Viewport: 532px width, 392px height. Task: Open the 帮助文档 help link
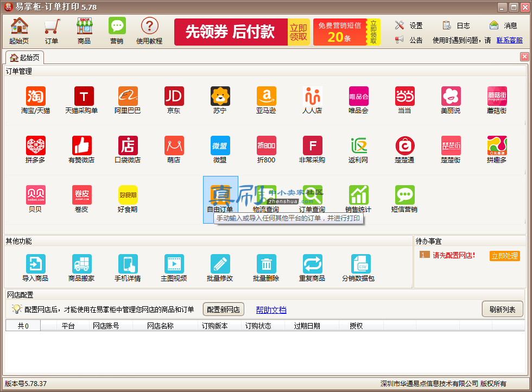click(x=271, y=310)
